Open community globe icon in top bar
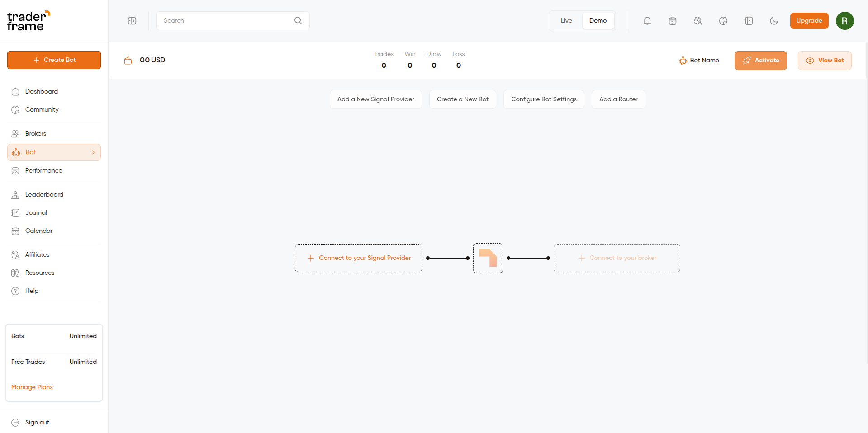 [x=723, y=21]
